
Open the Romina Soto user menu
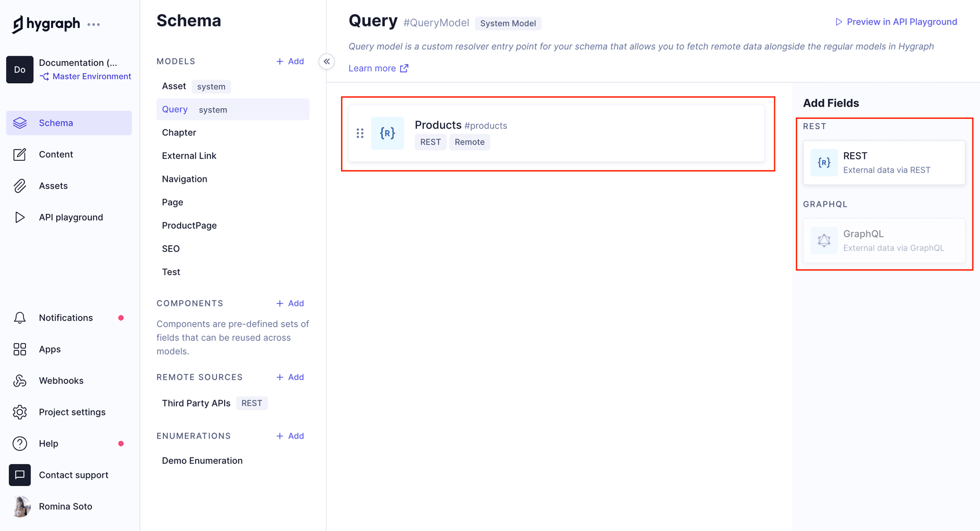click(69, 506)
